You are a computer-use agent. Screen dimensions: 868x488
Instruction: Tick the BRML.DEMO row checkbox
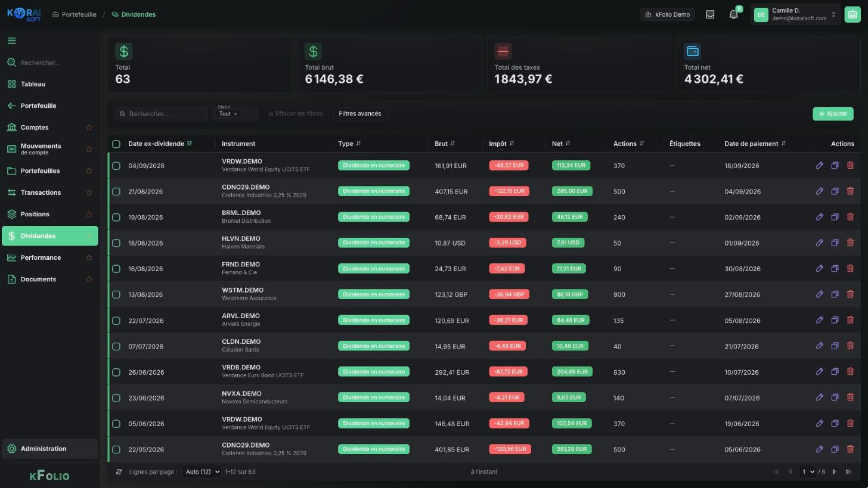(x=116, y=217)
